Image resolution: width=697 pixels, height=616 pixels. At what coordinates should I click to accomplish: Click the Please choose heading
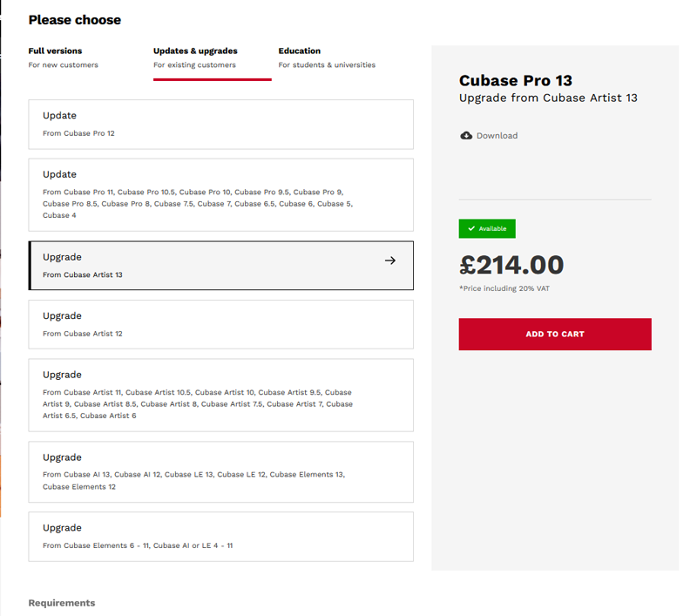[x=75, y=20]
